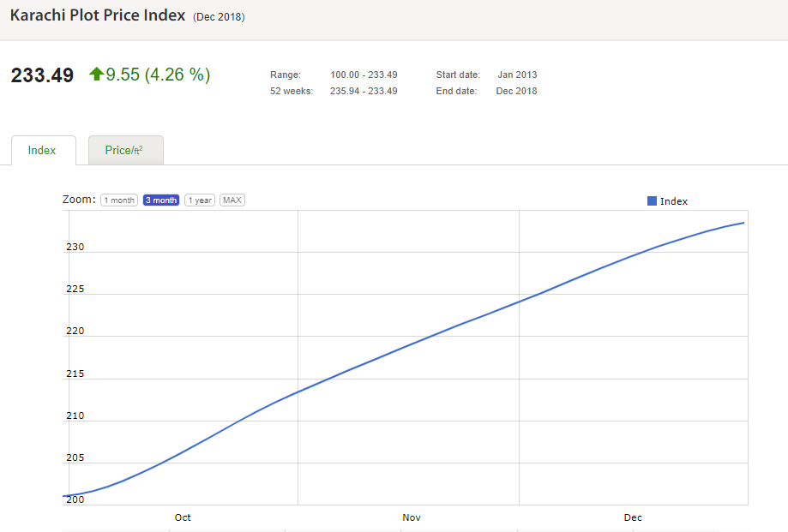Click the Oct label on the x-axis
Image resolution: width=788 pixels, height=532 pixels.
click(183, 517)
